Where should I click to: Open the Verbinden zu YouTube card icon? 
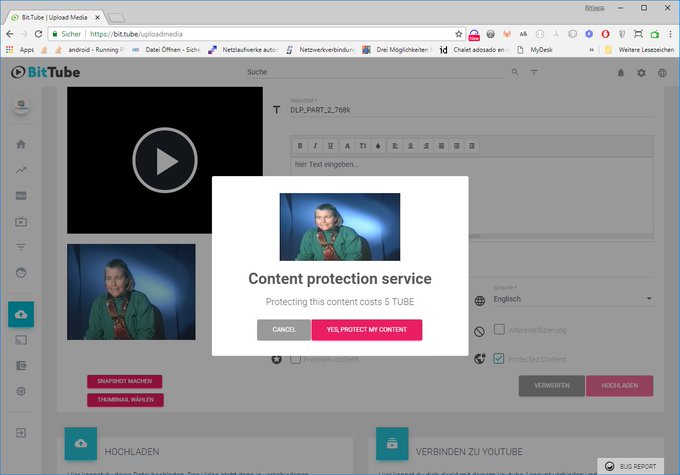point(392,443)
